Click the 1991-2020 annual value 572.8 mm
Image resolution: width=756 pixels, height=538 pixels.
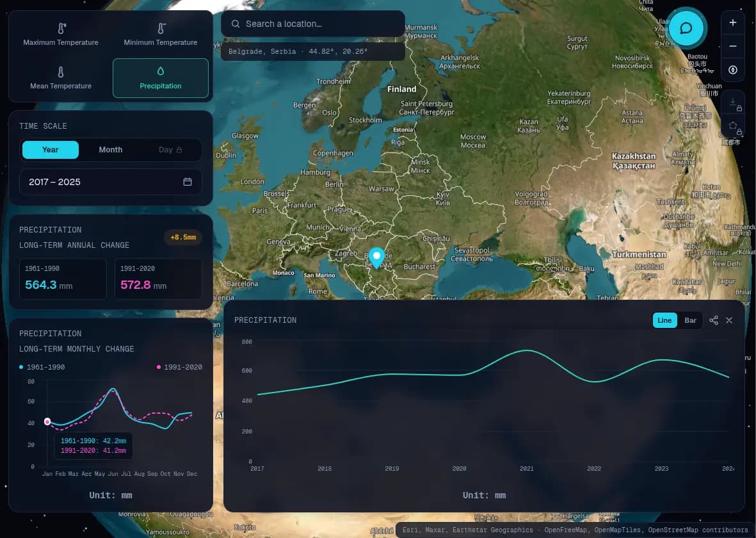pyautogui.click(x=143, y=285)
